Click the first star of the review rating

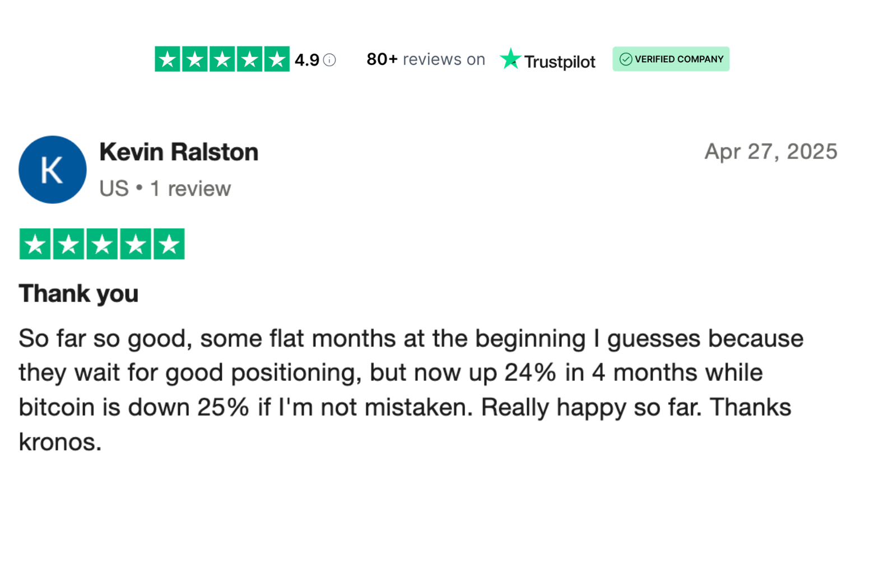35,244
